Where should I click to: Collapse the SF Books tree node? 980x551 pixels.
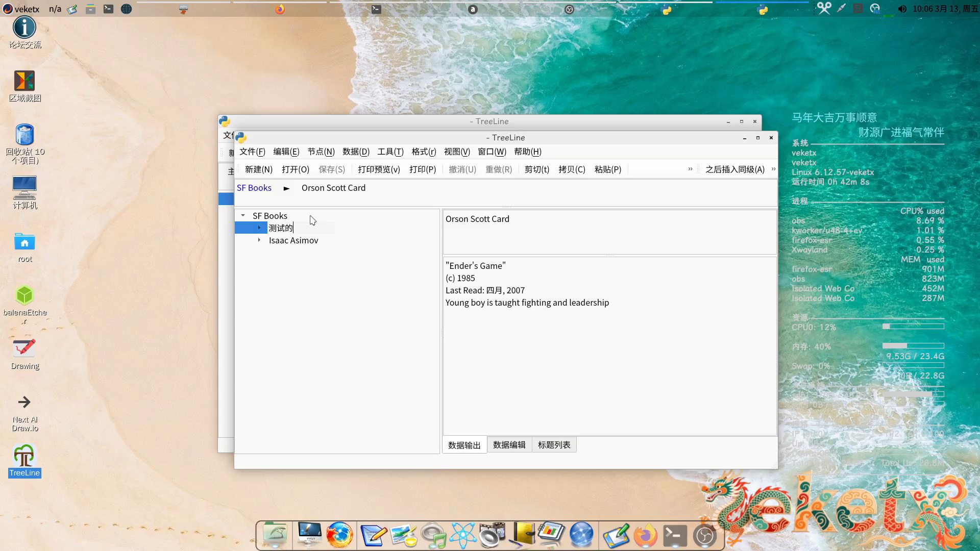243,216
